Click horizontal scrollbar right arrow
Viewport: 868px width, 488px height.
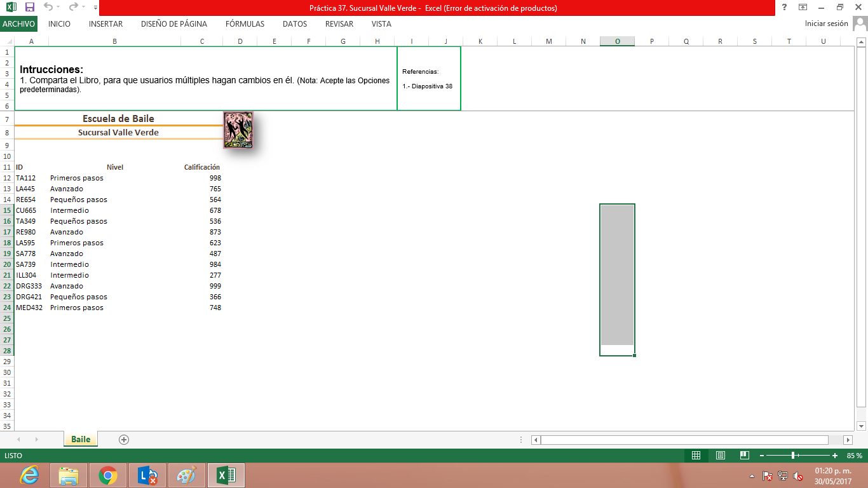[848, 440]
